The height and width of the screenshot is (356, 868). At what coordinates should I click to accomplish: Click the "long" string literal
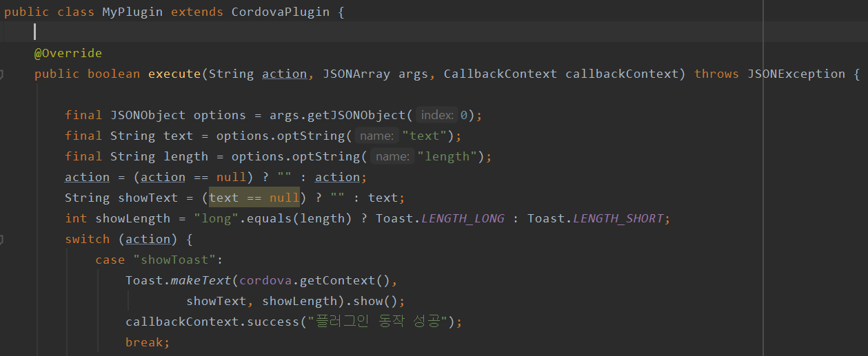(216, 218)
